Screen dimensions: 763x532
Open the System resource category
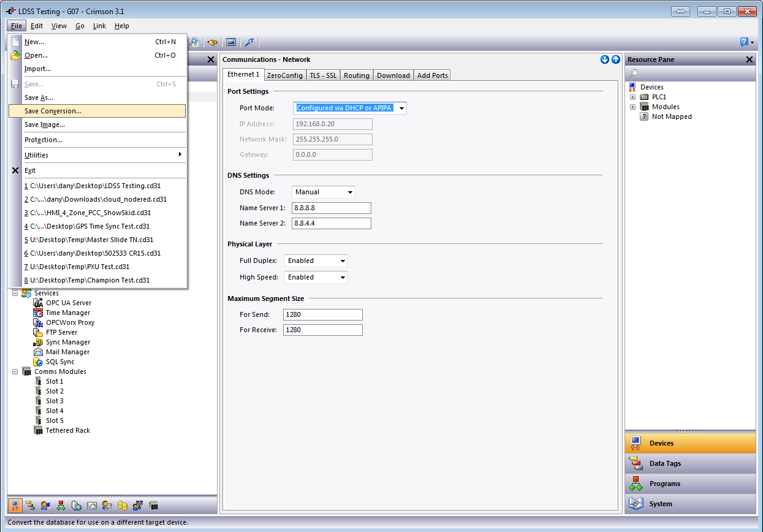click(690, 504)
